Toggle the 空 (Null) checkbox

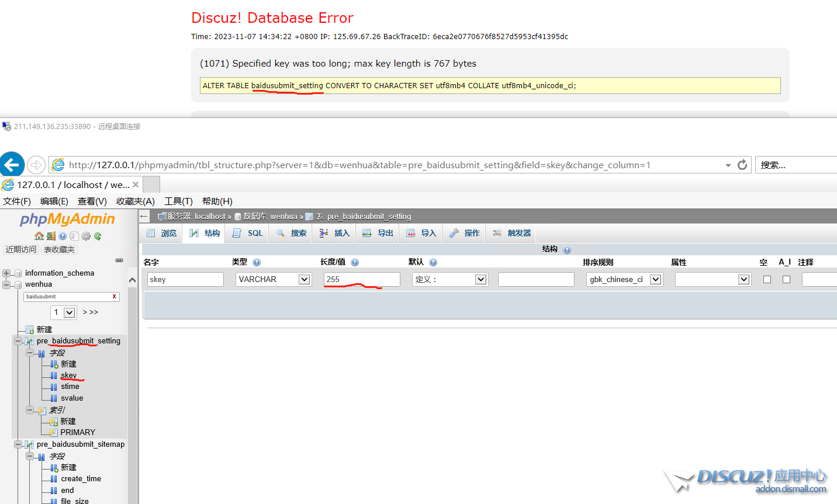coord(767,280)
